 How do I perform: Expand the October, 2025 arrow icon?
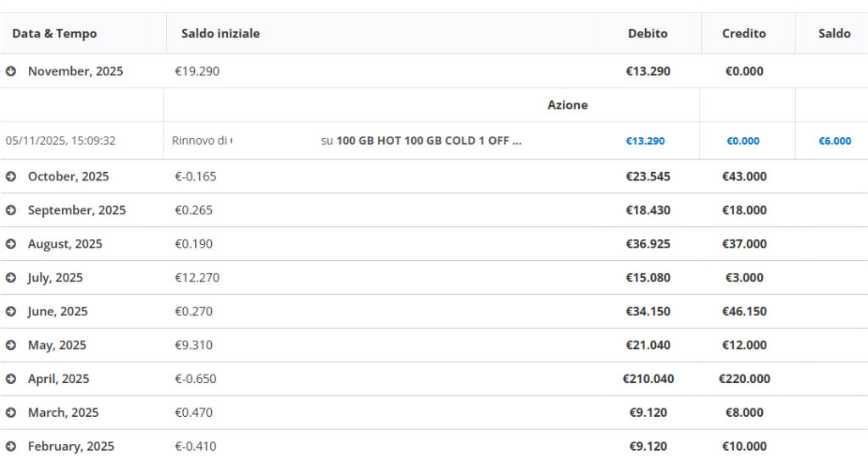[11, 177]
